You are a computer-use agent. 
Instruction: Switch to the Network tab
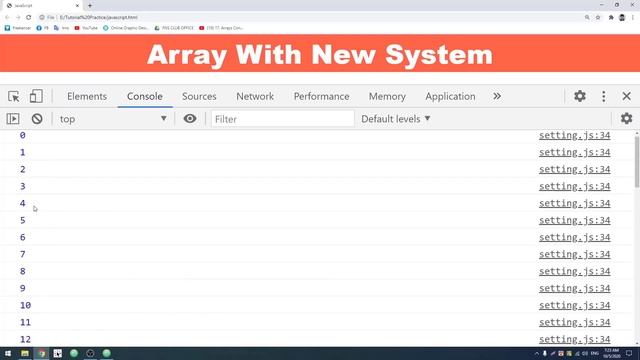click(x=255, y=96)
